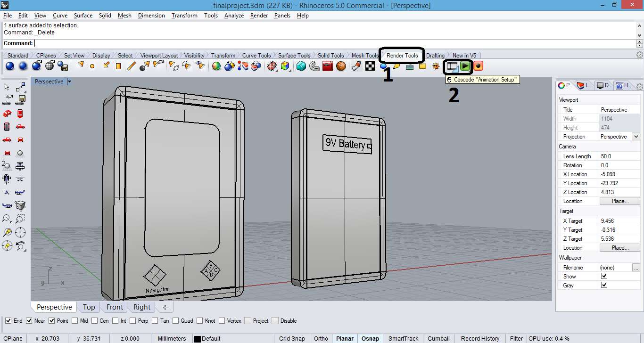Uncheck the End osnap checkbox

point(8,321)
